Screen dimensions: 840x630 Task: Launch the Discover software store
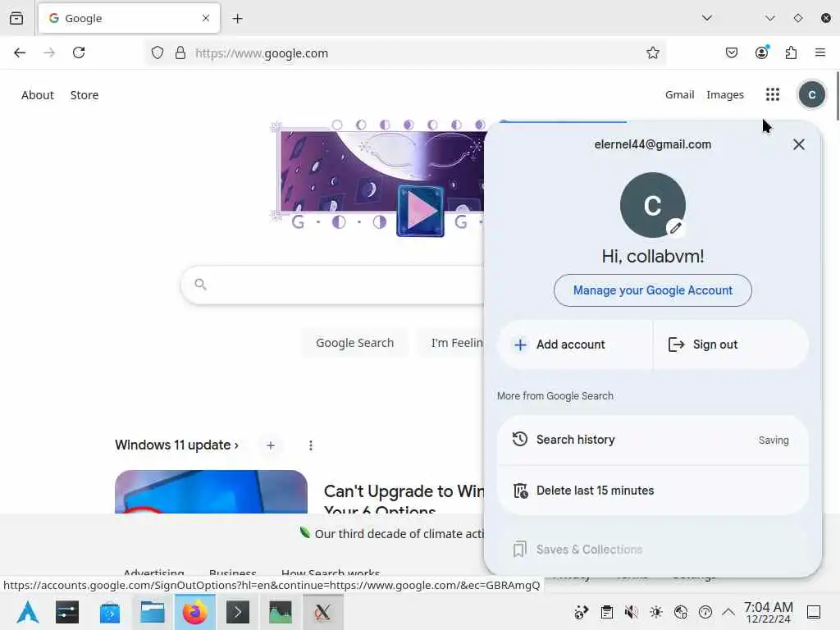[x=110, y=612]
